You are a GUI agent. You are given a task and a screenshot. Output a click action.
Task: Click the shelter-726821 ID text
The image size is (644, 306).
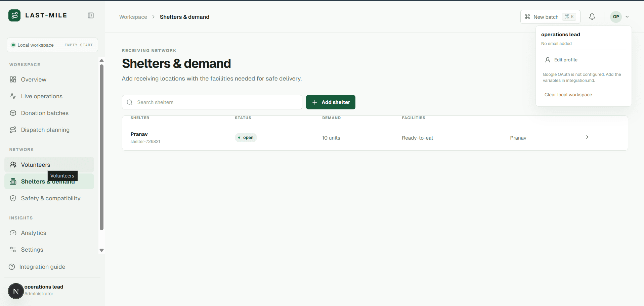(145, 142)
